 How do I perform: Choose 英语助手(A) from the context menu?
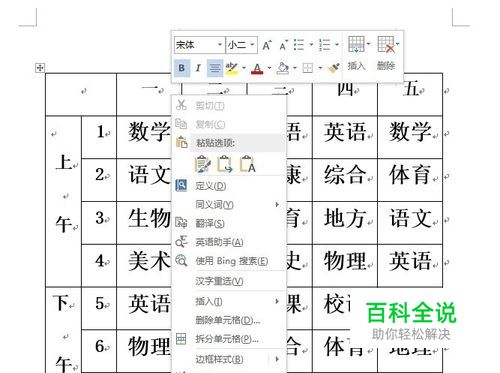(x=229, y=242)
